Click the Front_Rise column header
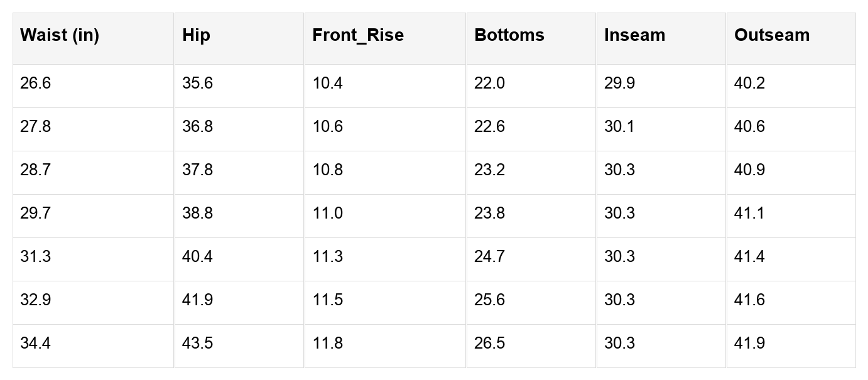 click(x=385, y=38)
